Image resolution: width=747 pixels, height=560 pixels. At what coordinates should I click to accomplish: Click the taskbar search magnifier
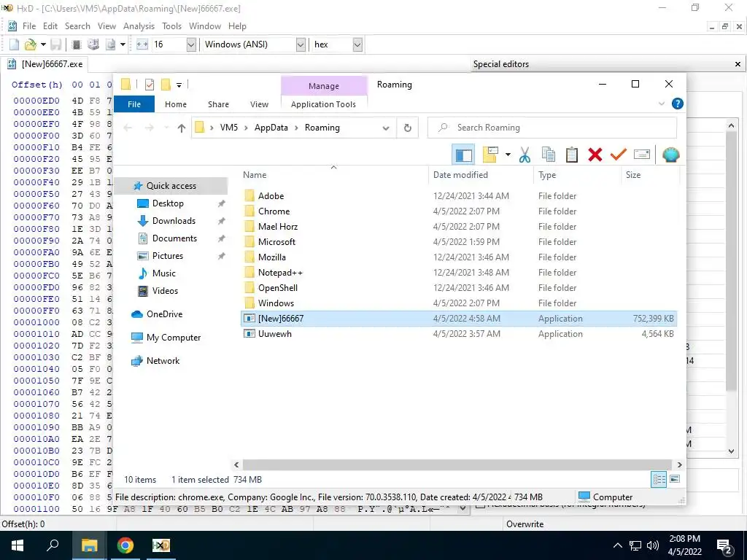click(x=53, y=545)
